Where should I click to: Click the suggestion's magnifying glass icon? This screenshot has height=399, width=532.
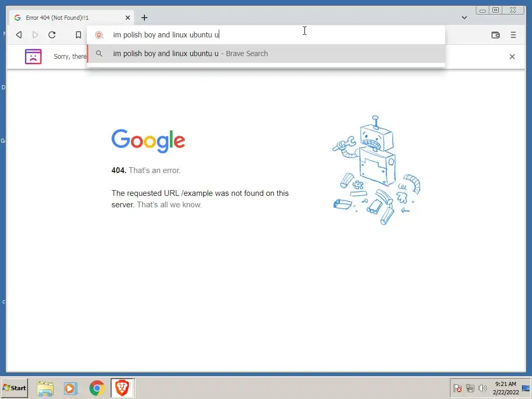tap(99, 54)
